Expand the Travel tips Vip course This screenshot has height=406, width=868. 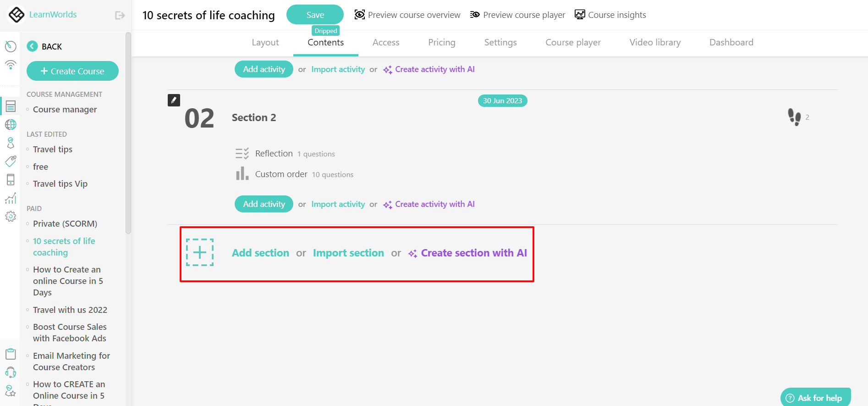[x=60, y=184]
